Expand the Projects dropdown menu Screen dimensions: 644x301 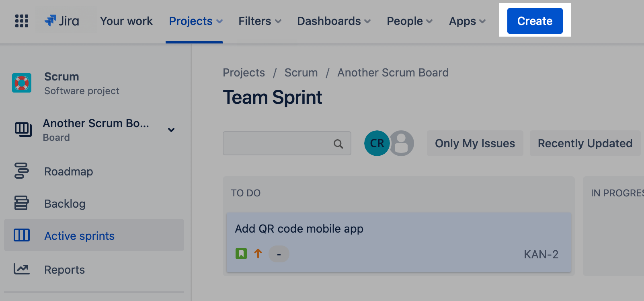coord(195,21)
